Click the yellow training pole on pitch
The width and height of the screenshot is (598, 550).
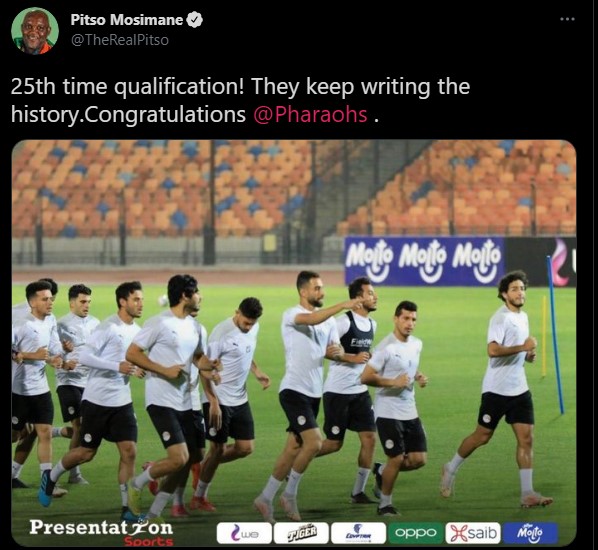click(x=544, y=336)
